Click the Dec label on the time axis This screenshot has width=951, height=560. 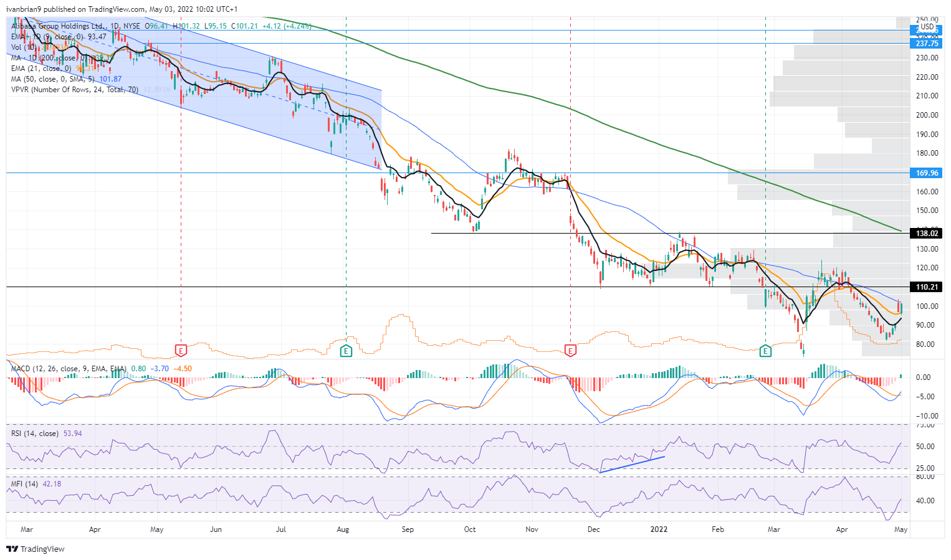click(593, 529)
